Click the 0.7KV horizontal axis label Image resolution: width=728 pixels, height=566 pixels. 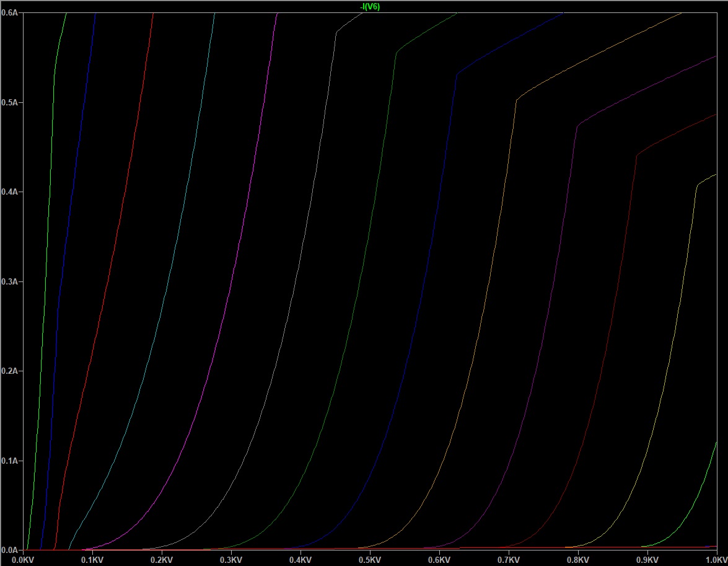click(x=509, y=560)
